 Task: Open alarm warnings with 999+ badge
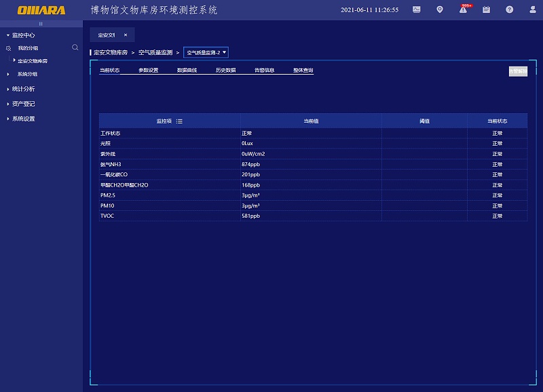point(463,9)
